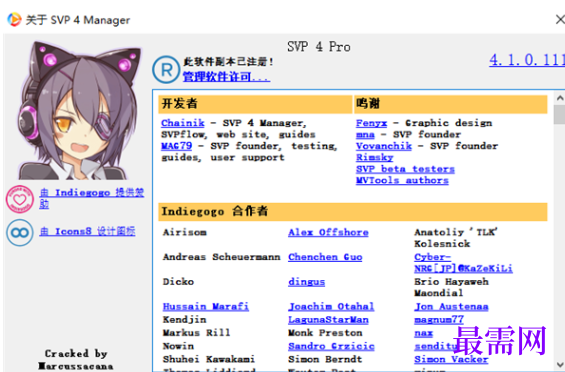Click the Markus Rill name
The height and width of the screenshot is (372, 565).
(196, 333)
